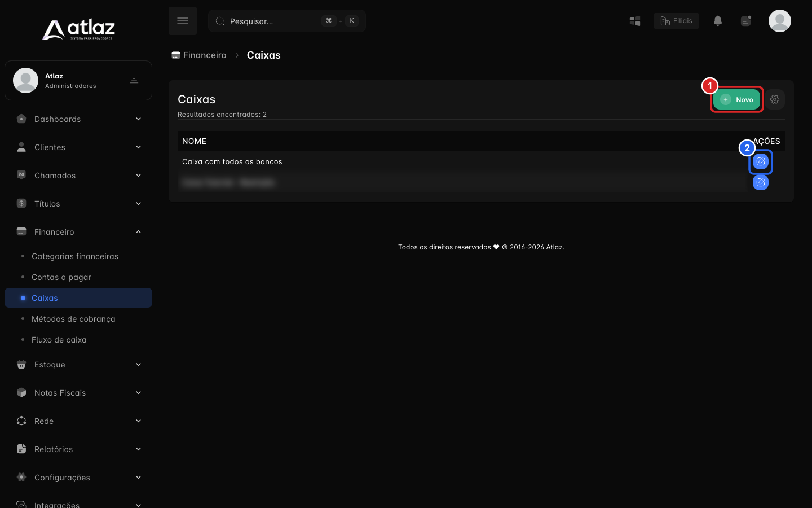Open the user avatar in the top bar
Screen dimensions: 812x508
[x=780, y=21]
